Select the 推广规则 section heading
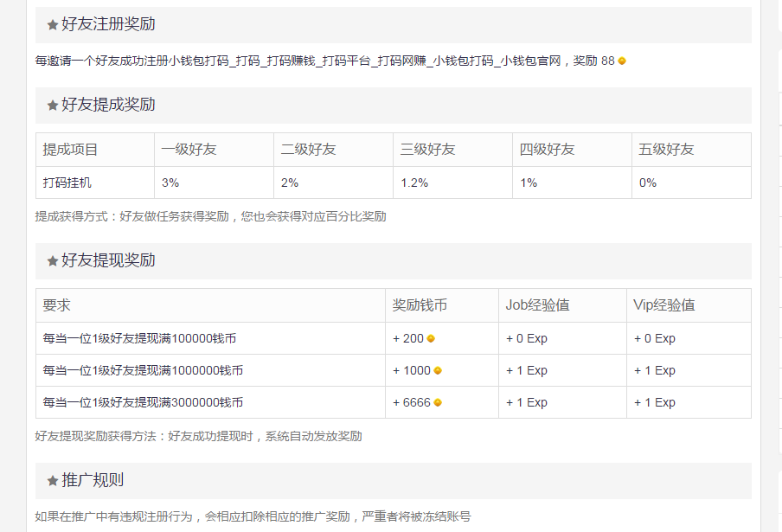This screenshot has height=532, width=782. tap(93, 480)
